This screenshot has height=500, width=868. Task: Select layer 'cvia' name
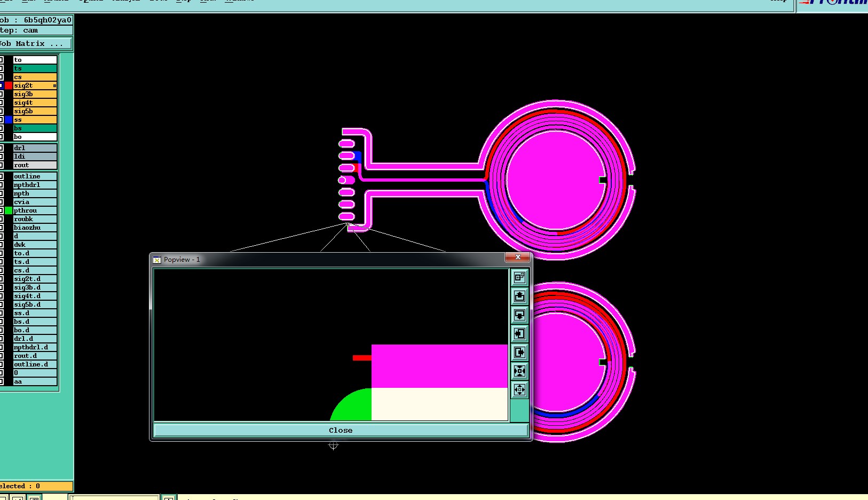35,202
